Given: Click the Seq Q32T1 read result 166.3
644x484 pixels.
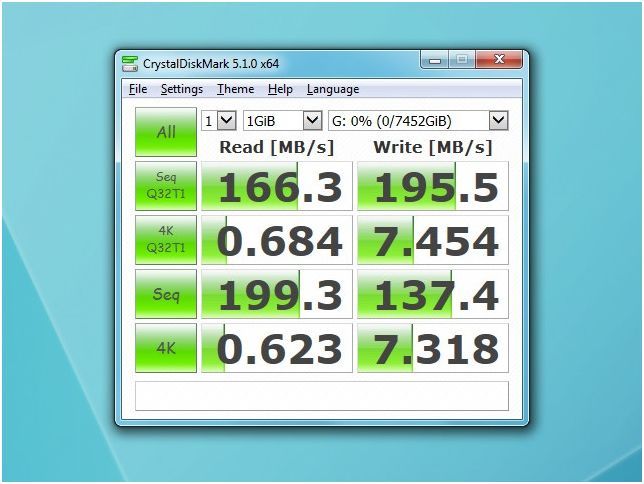Looking at the screenshot, I should click(277, 186).
